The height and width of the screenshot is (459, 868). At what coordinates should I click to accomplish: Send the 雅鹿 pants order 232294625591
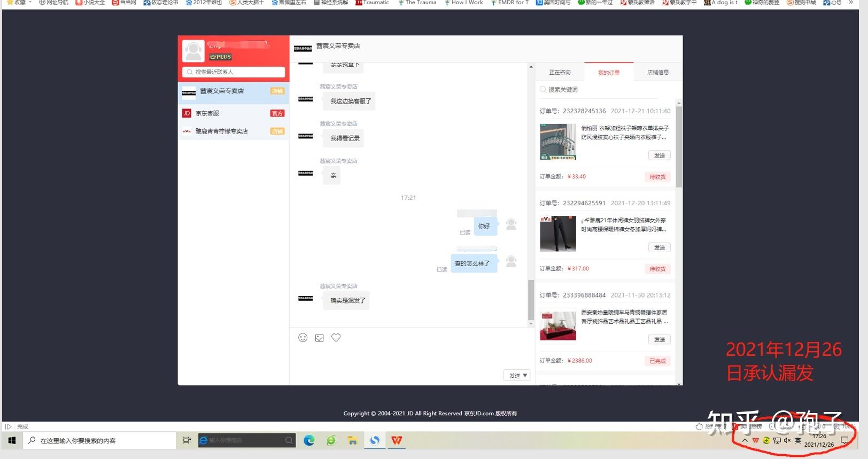point(660,247)
